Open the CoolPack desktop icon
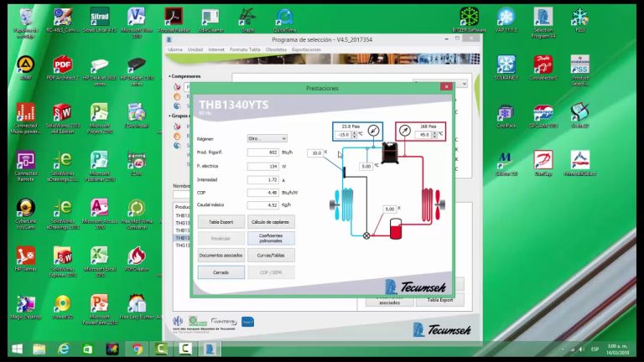Viewport: 644px width, 362px height. [x=506, y=116]
